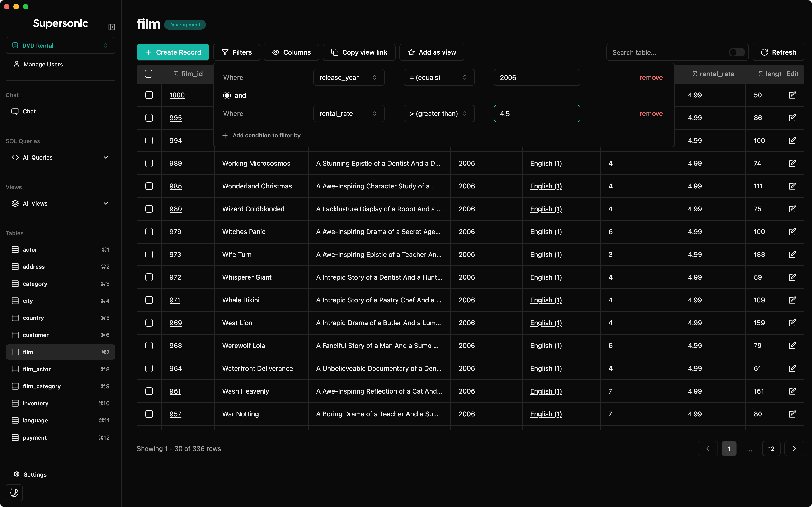This screenshot has width=812, height=507.
Task: Click the edit icon for film 1000
Action: [792, 95]
